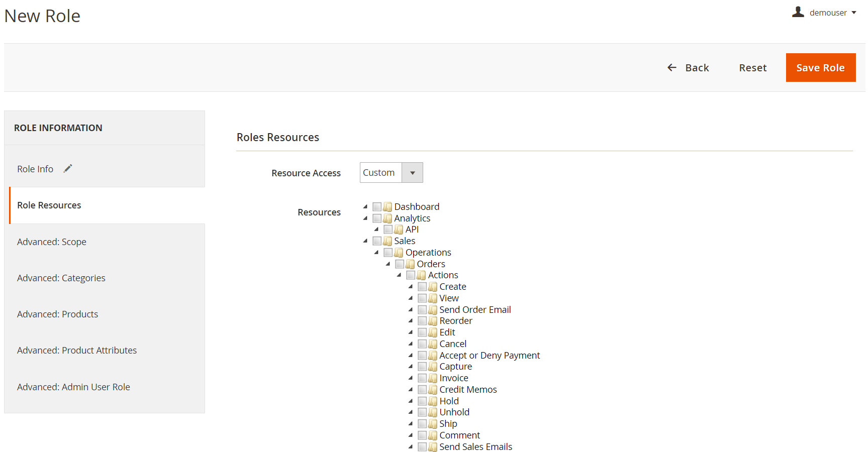Tick the Credit Memos checkbox
This screenshot has width=868, height=452.
point(422,390)
